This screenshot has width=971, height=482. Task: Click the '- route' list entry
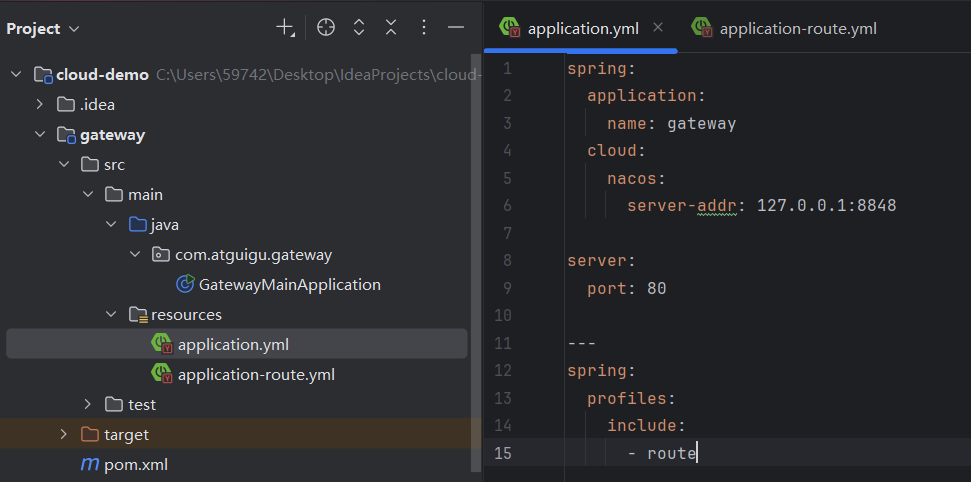pos(661,453)
